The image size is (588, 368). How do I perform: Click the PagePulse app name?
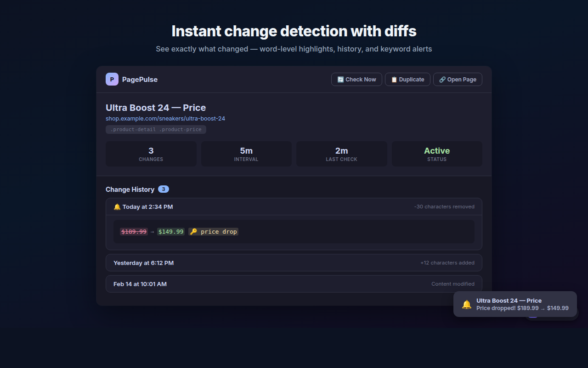point(140,79)
